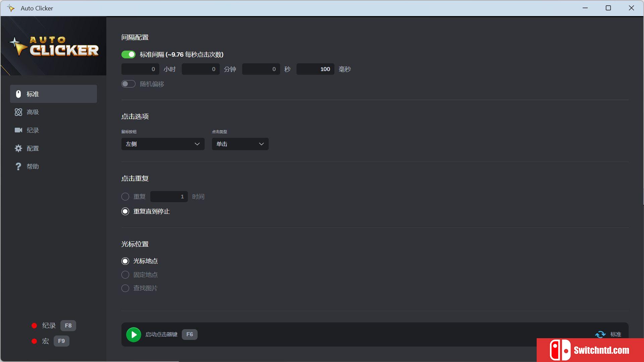This screenshot has width=644, height=362.
Task: Click the F9 hotkey badge for 宏
Action: click(61, 341)
